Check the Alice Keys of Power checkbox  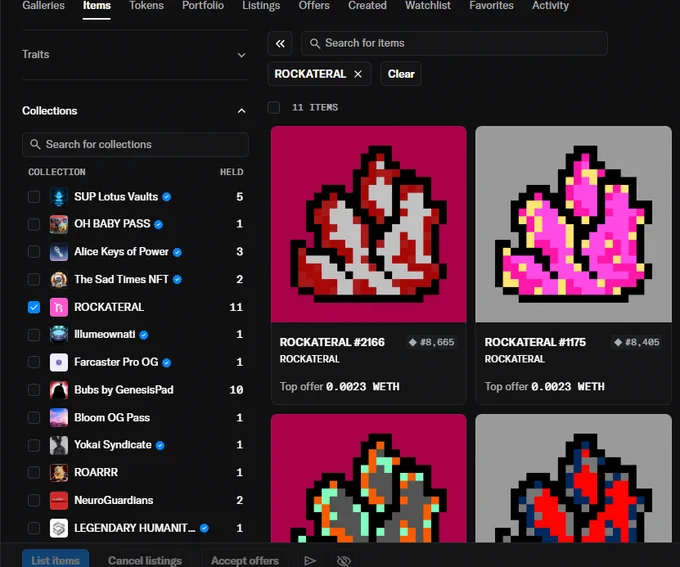(x=34, y=252)
